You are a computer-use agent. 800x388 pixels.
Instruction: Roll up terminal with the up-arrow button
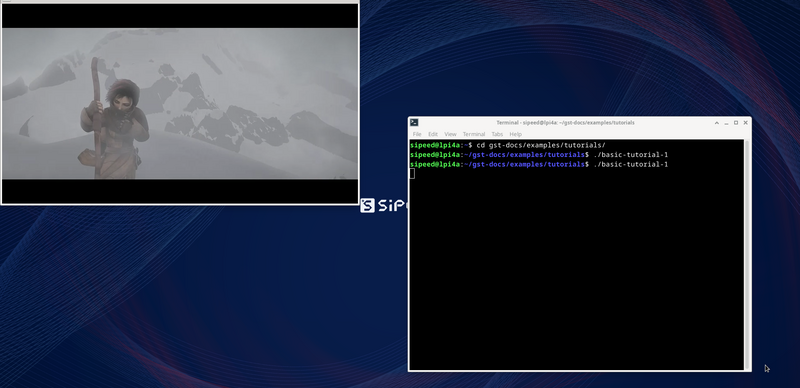pyautogui.click(x=717, y=123)
